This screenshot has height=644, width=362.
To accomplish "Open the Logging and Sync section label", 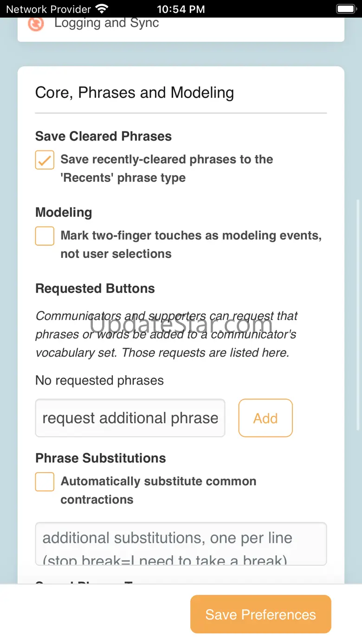I will point(106,23).
